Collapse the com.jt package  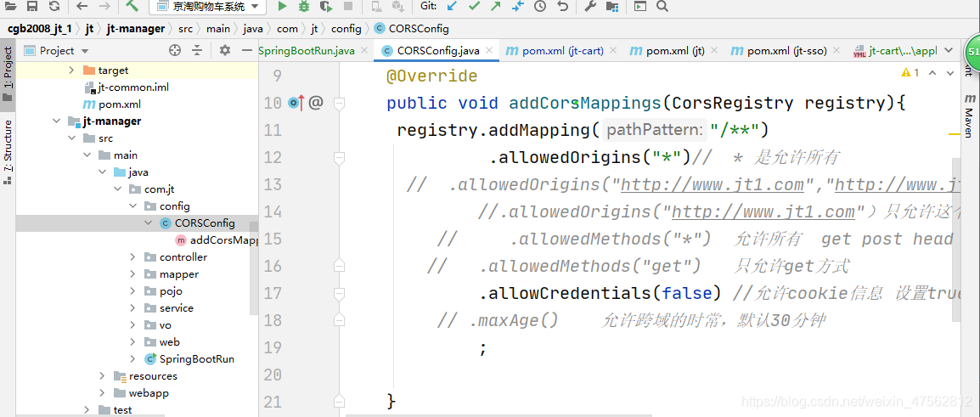pyautogui.click(x=117, y=189)
